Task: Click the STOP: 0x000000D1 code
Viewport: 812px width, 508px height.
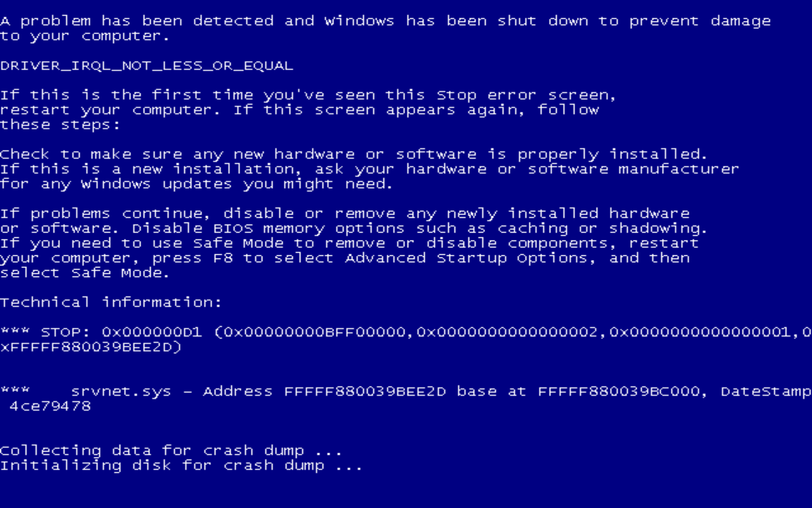Action: (x=121, y=332)
